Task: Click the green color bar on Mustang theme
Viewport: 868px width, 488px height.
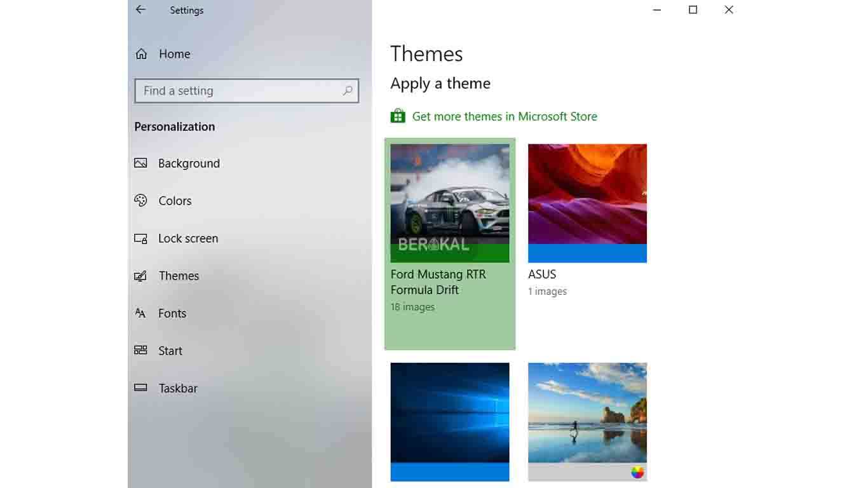Action: tap(450, 254)
